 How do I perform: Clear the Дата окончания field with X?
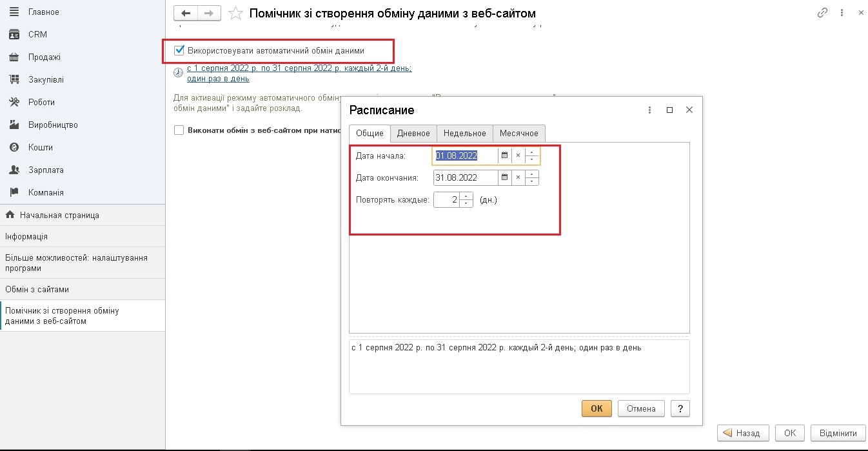[x=518, y=177]
